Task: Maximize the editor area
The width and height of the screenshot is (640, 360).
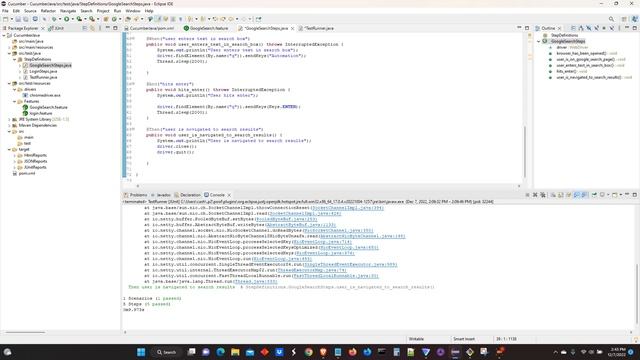Action: point(527,28)
